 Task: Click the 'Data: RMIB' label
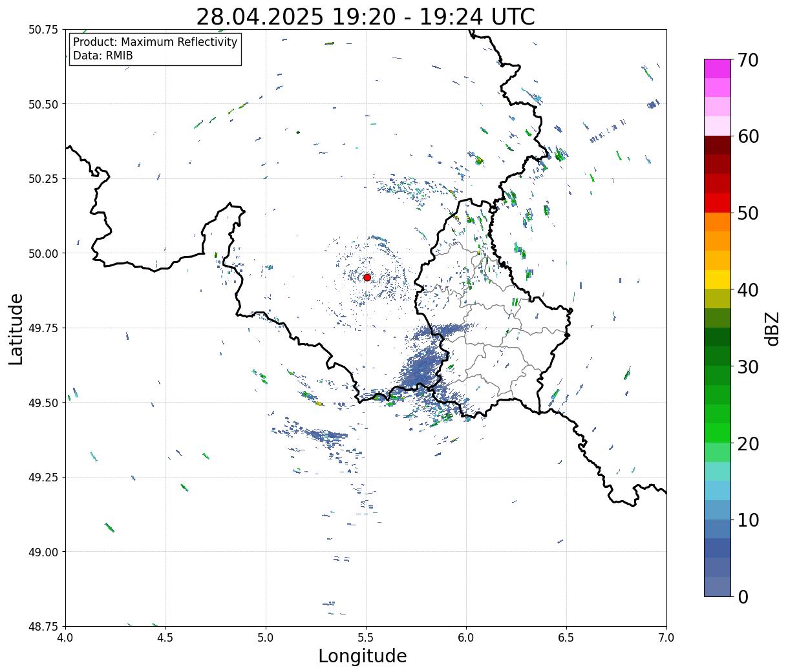click(103, 56)
